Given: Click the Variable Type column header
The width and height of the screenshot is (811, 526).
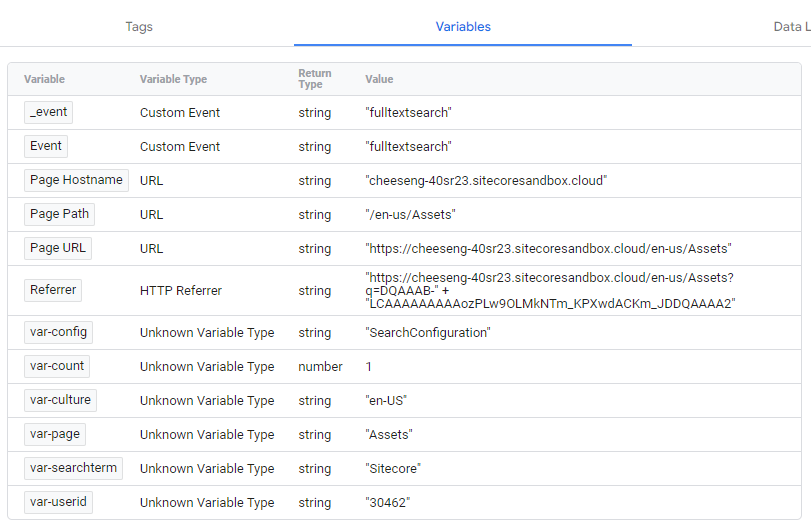Looking at the screenshot, I should (173, 79).
